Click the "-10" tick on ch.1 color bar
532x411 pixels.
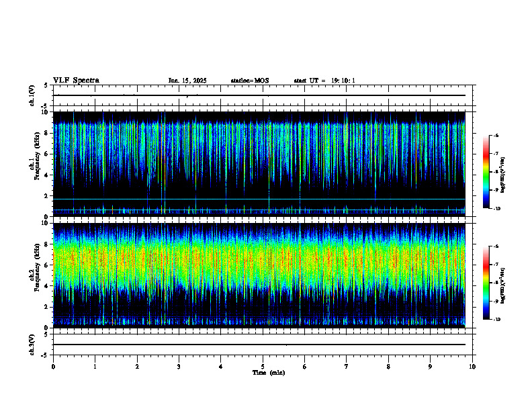pos(497,209)
